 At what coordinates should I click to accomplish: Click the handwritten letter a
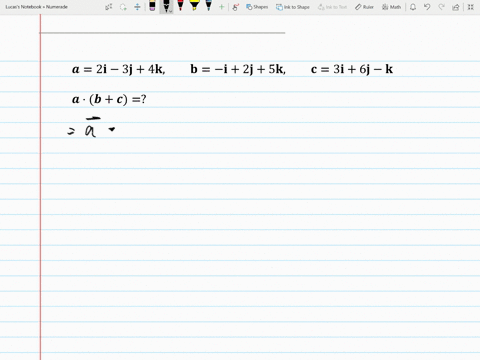[x=90, y=131]
